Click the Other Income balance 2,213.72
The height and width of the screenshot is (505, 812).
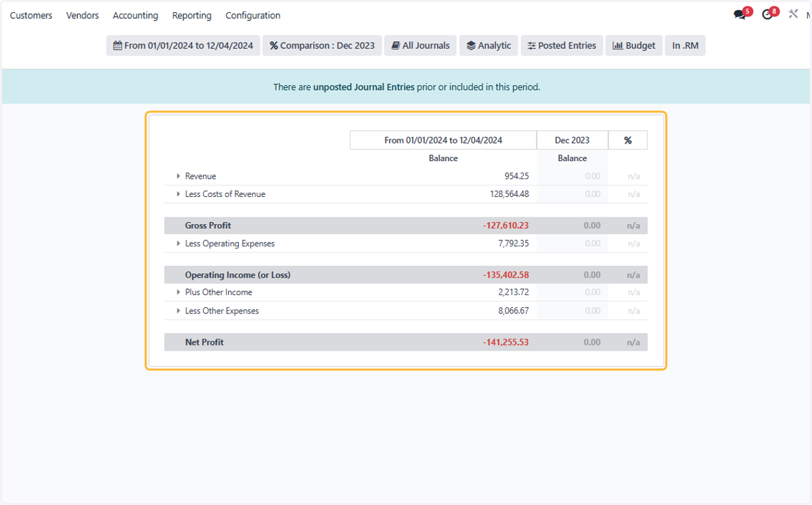514,292
